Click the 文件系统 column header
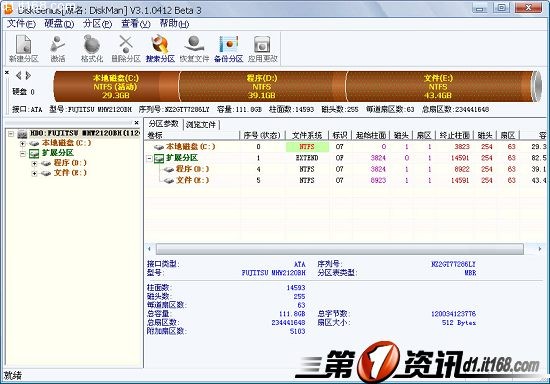 click(307, 135)
